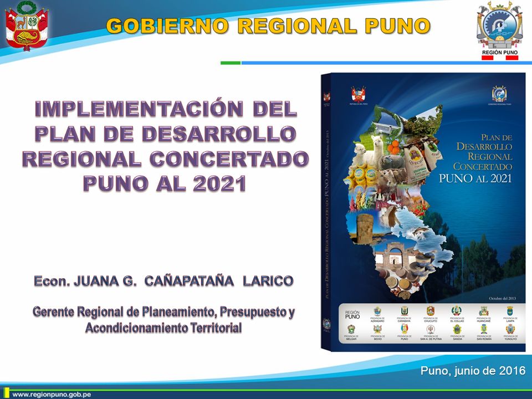Click the Peru coat of arms logo
Screen dimensions: 532x399
click(27, 26)
